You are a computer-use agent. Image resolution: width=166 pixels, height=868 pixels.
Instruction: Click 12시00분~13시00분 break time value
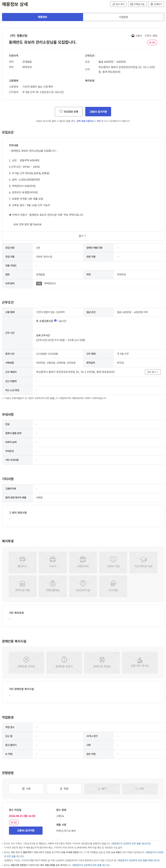[47, 354]
